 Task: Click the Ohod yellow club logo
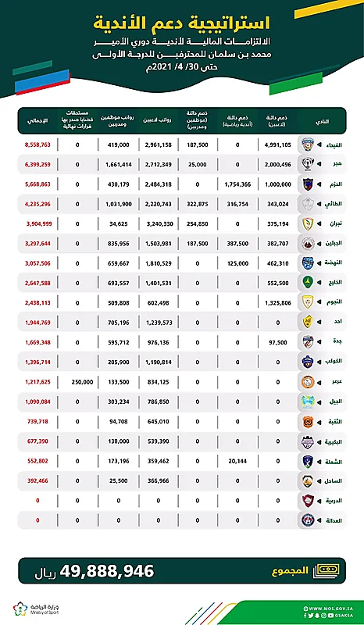[308, 322]
